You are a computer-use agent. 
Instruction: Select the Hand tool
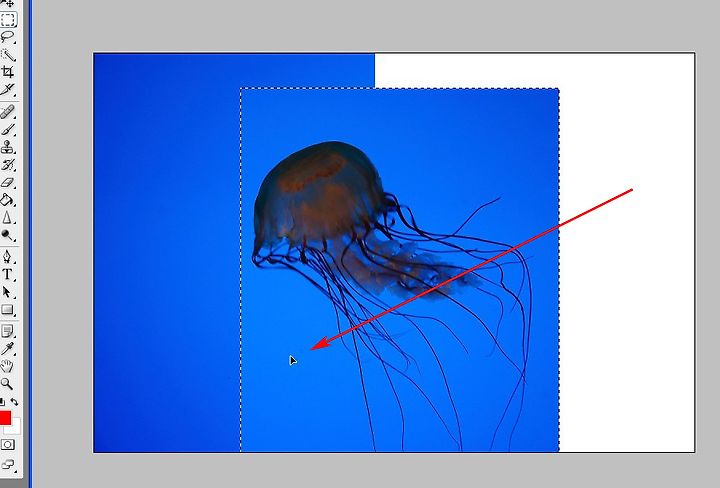(8, 366)
